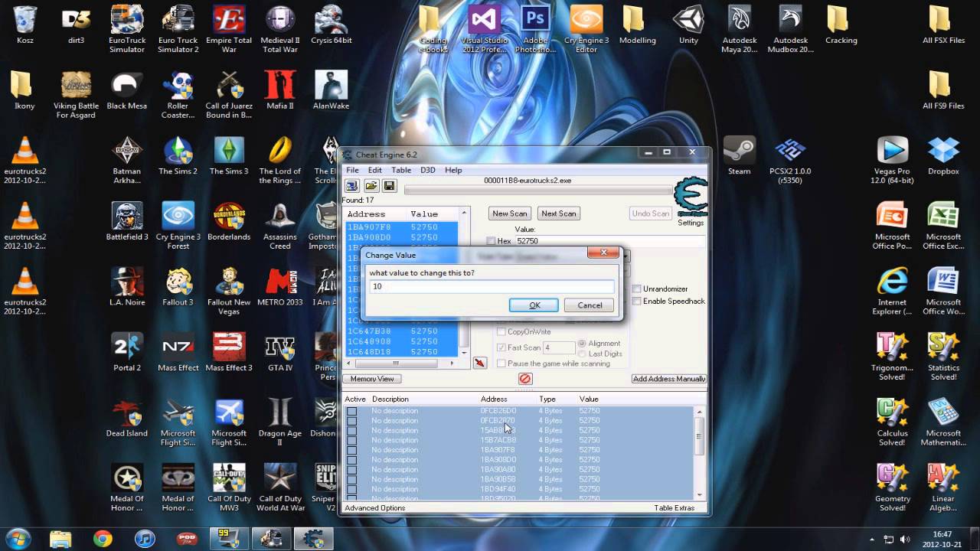Open the Help menu in Cheat Engine
This screenshot has height=551, width=980.
coord(453,170)
